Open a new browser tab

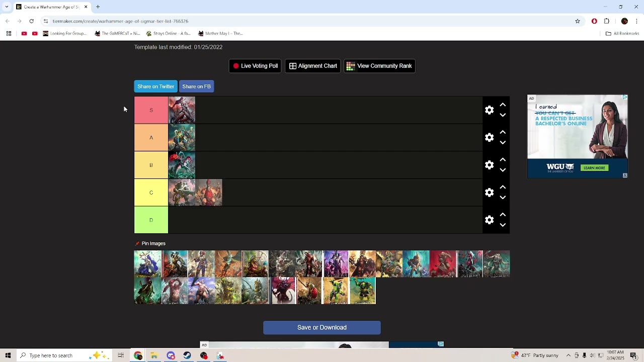point(98,7)
